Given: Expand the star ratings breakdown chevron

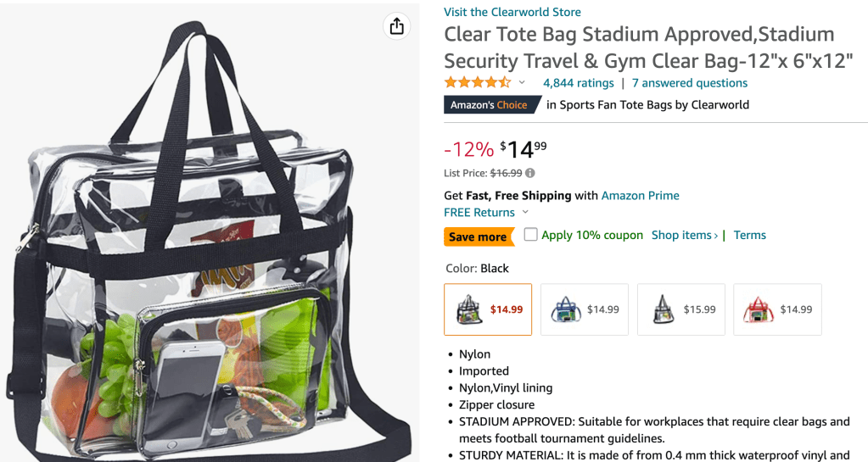Looking at the screenshot, I should 522,83.
